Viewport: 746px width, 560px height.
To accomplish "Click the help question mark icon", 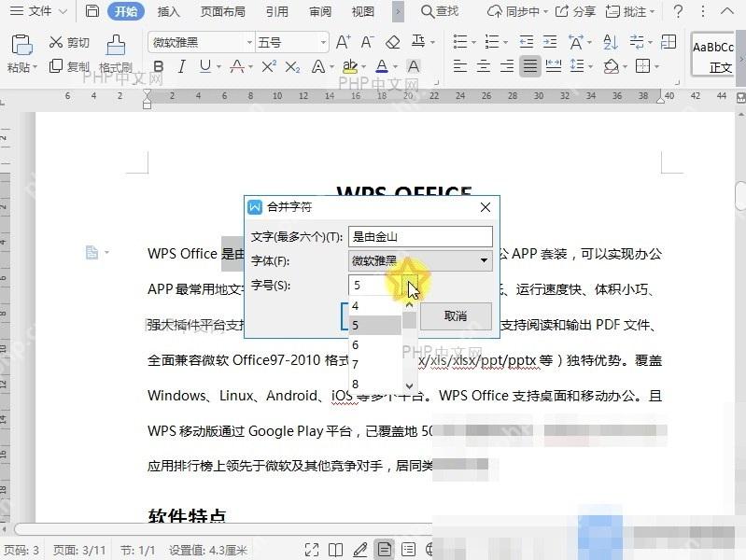I will click(x=679, y=11).
